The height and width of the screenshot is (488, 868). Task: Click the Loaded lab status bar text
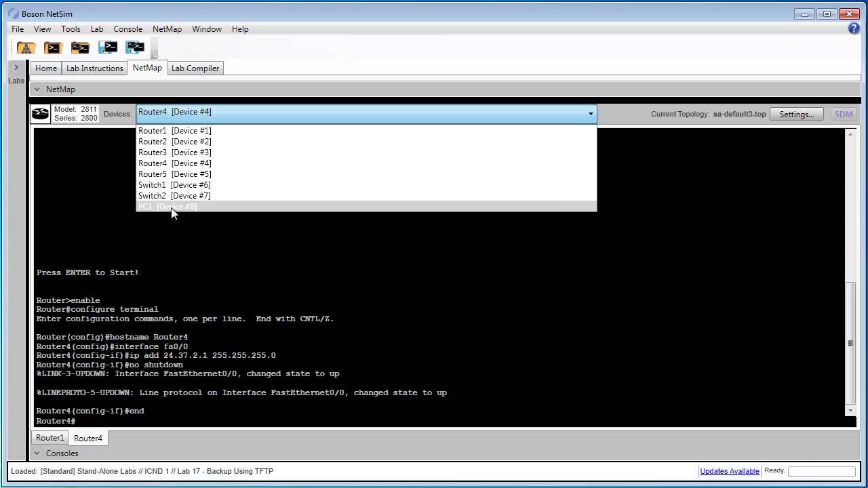click(x=142, y=471)
